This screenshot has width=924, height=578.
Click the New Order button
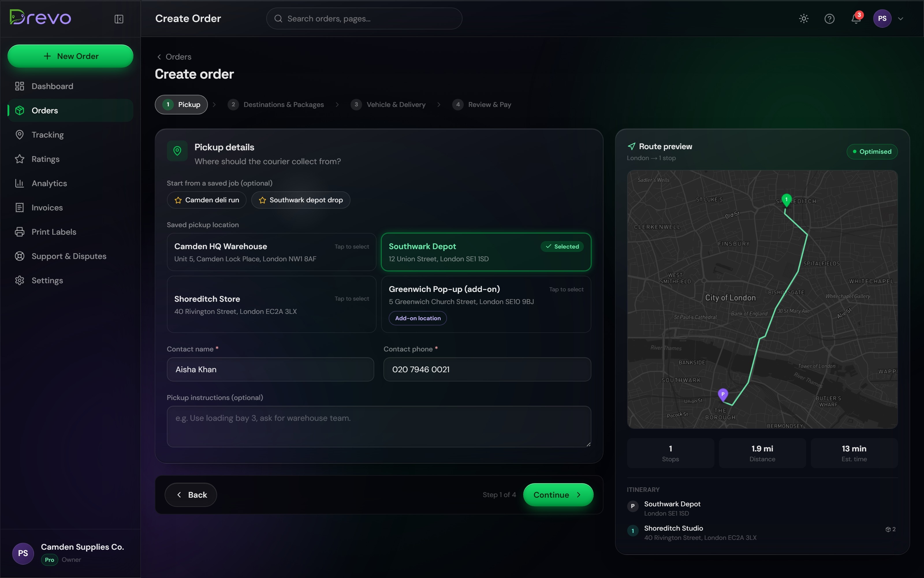click(x=70, y=56)
